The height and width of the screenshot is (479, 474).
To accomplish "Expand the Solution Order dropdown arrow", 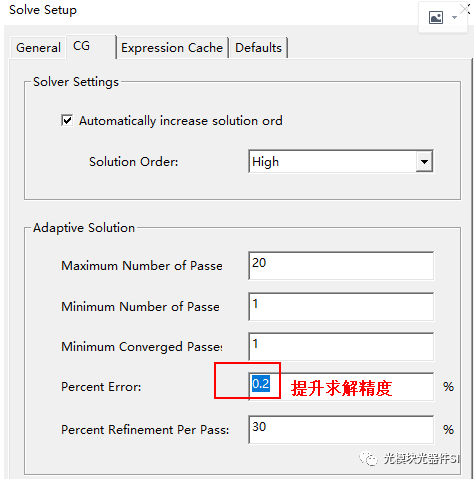I will (x=424, y=162).
